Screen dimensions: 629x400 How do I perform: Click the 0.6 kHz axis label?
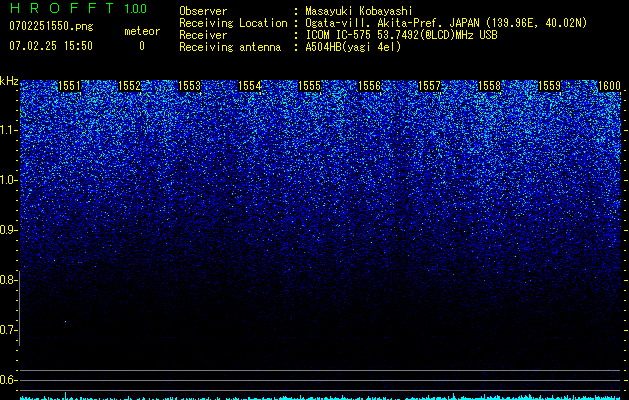(x=8, y=380)
